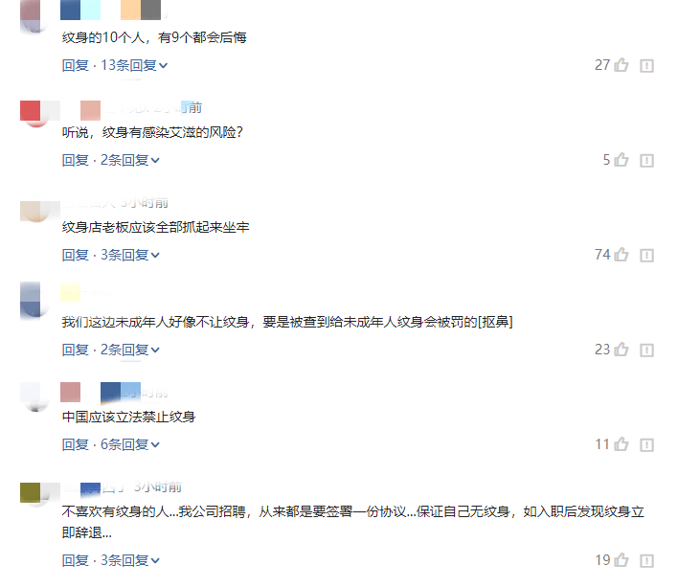Report the comment with 74 likes

[647, 256]
